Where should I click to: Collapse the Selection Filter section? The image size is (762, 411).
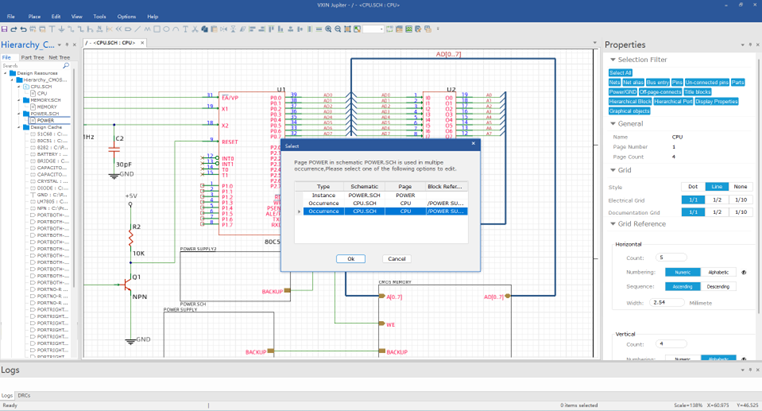click(x=613, y=60)
